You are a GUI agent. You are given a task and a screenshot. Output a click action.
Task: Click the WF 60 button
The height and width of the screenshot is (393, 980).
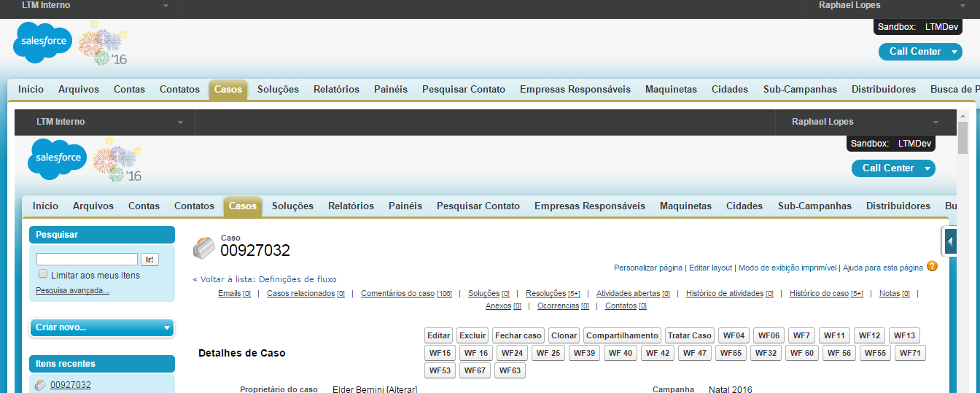coord(802,353)
